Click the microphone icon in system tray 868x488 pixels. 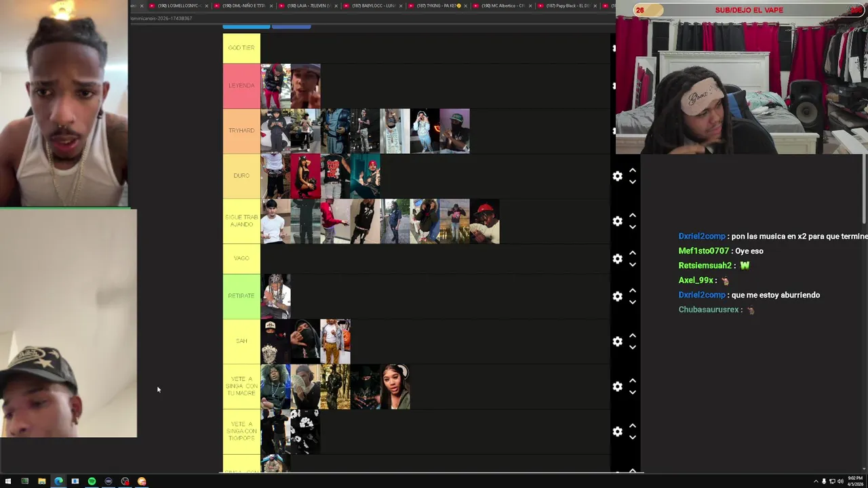824,481
